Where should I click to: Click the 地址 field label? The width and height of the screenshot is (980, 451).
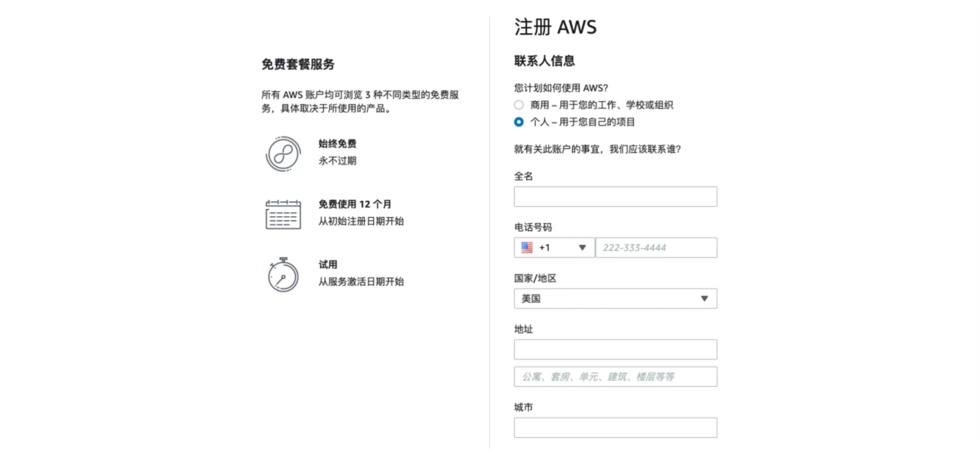pos(523,330)
